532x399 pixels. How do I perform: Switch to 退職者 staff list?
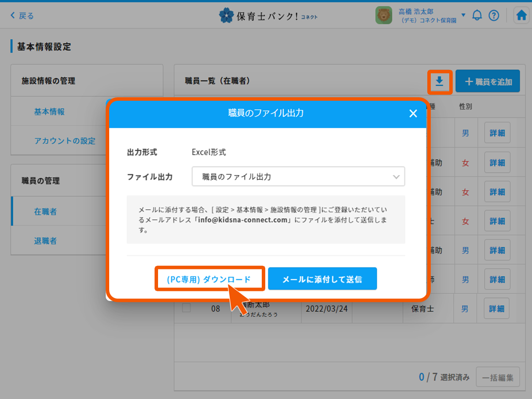click(x=45, y=241)
